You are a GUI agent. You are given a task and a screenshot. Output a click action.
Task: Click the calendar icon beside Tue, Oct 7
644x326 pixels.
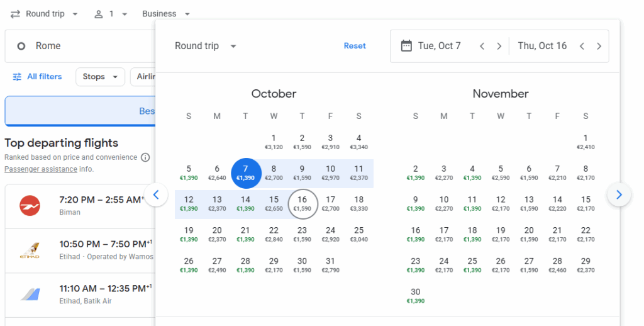[406, 46]
